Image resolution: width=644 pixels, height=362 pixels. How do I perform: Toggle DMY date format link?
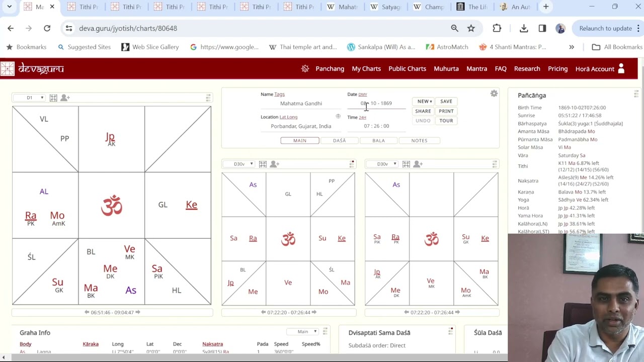(363, 95)
